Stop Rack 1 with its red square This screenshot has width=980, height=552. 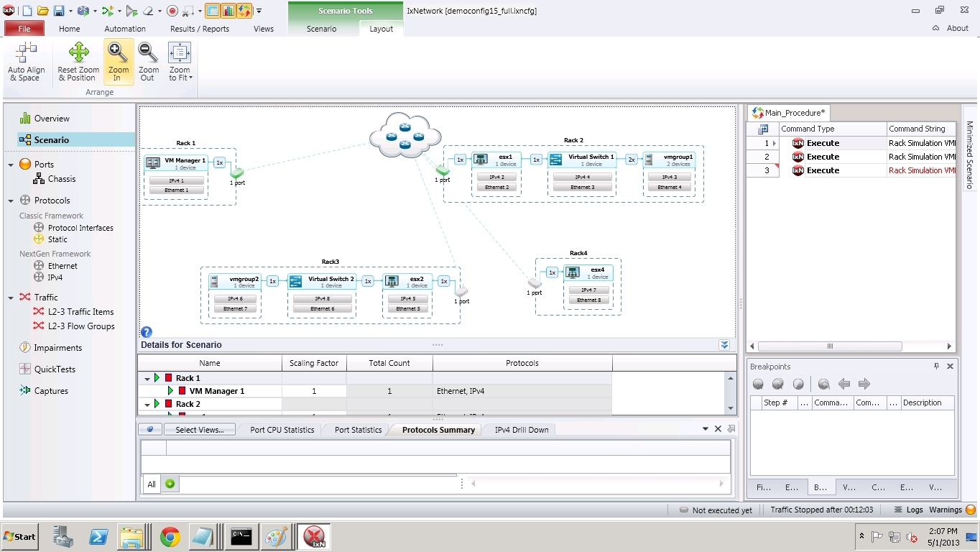pos(169,378)
